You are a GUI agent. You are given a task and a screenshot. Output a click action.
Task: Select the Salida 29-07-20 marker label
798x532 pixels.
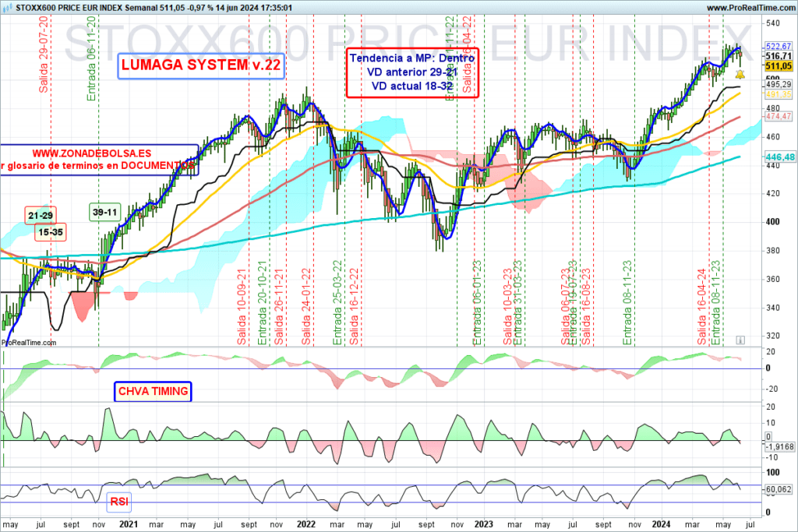44,55
